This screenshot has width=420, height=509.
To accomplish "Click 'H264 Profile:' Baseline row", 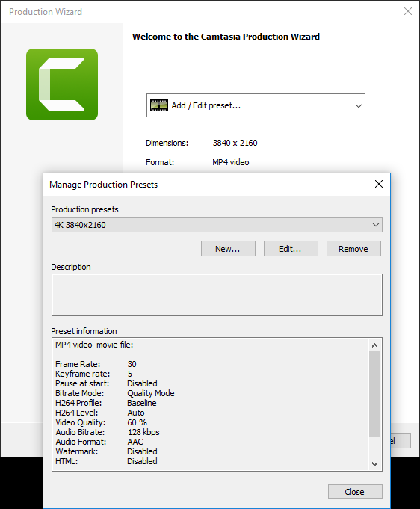I will tap(106, 403).
